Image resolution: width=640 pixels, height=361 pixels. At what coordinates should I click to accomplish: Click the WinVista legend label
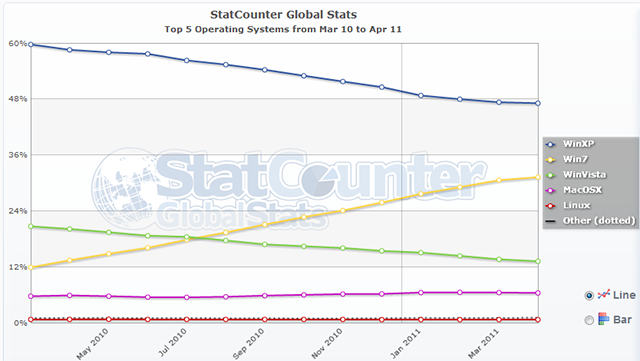(584, 175)
